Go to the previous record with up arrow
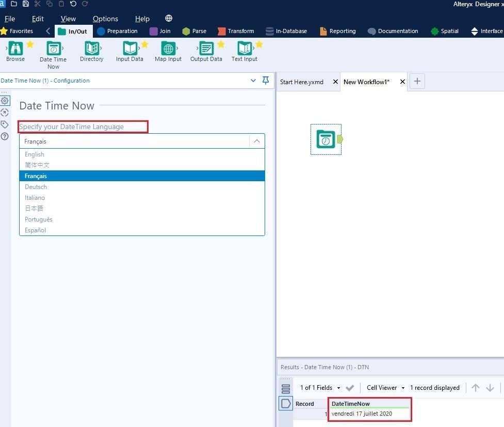 point(476,388)
